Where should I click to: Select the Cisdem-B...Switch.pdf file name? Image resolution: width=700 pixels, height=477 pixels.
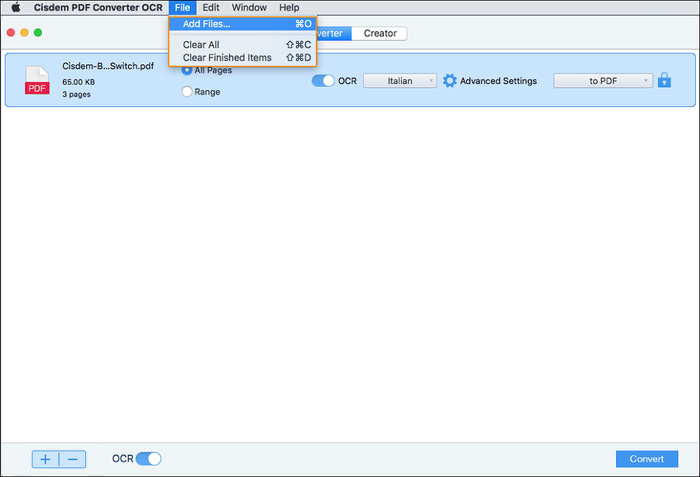click(107, 66)
